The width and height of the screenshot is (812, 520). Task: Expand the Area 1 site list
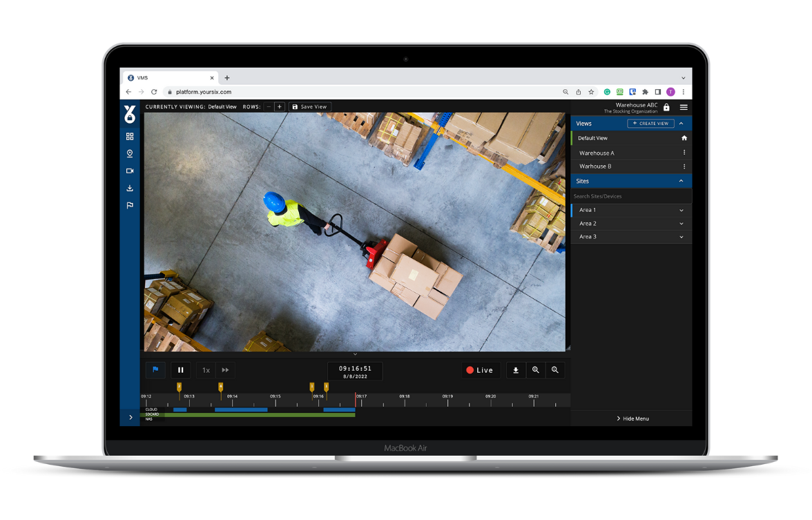click(681, 210)
